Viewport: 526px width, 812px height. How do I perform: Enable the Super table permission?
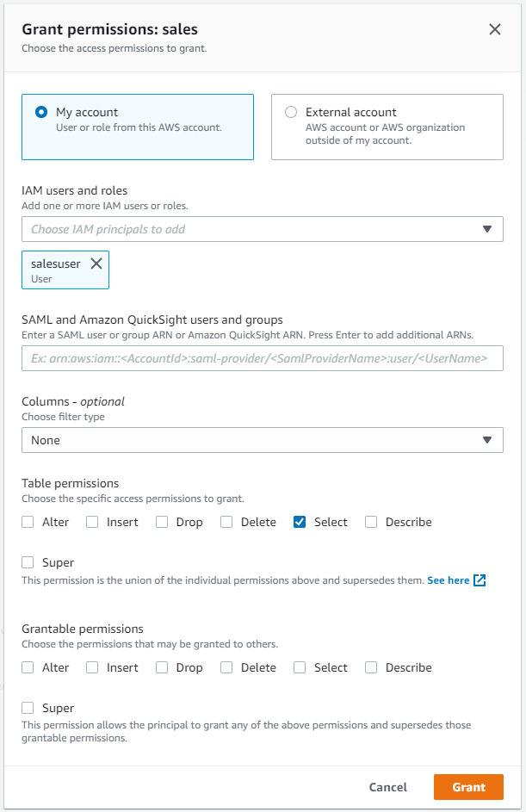tap(28, 562)
